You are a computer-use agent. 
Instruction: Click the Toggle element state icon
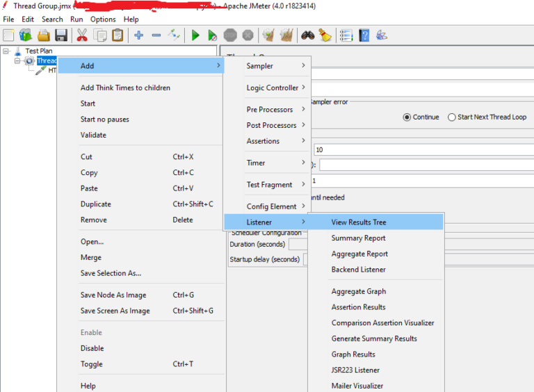(174, 35)
